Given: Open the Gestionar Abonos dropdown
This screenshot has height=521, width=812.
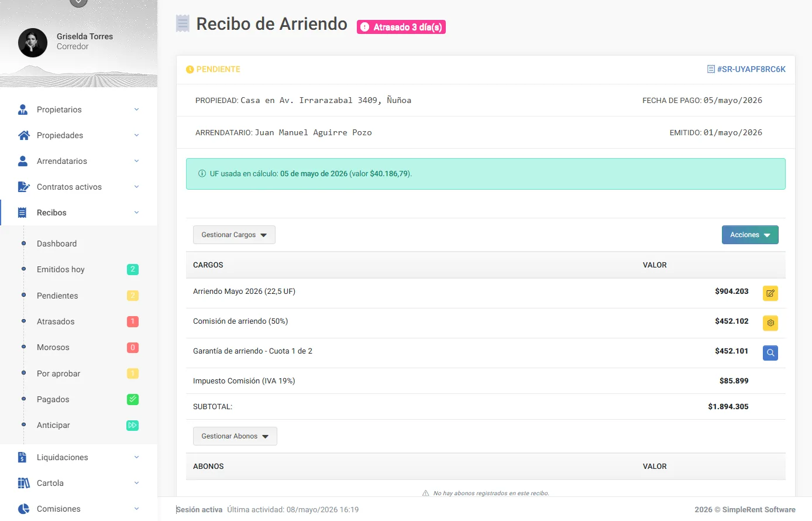Looking at the screenshot, I should tap(235, 436).
